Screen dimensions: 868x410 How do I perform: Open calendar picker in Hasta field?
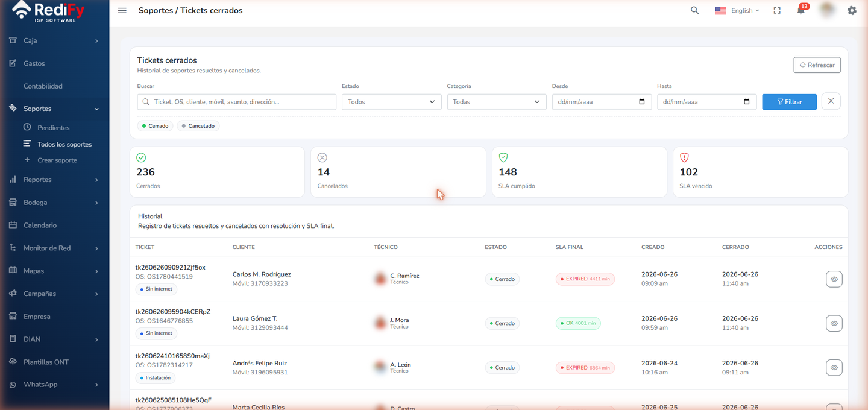pos(747,102)
